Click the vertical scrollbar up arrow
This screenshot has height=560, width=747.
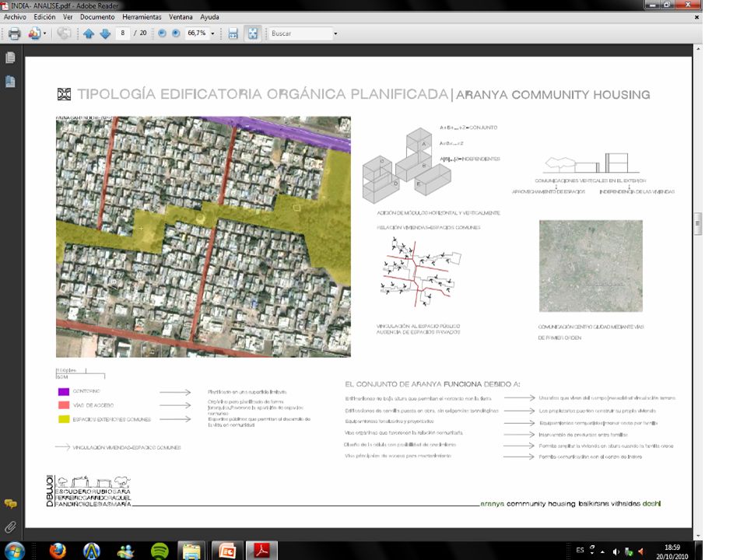coord(698,48)
